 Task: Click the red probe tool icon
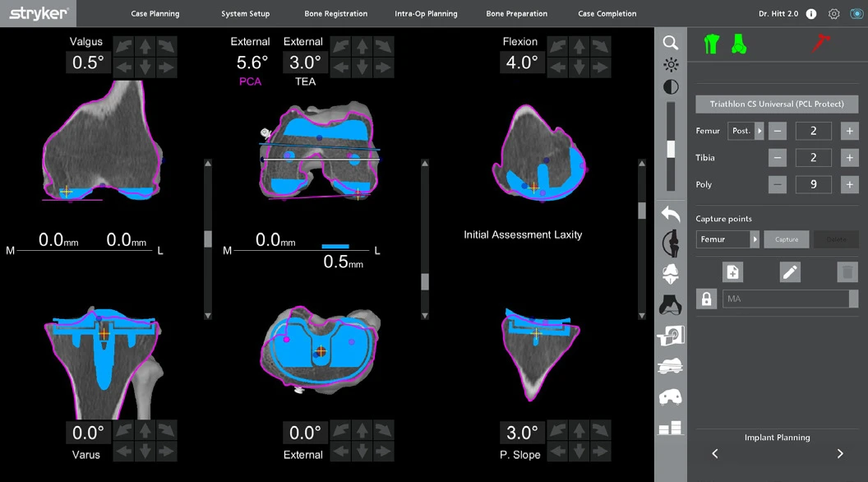coord(821,43)
